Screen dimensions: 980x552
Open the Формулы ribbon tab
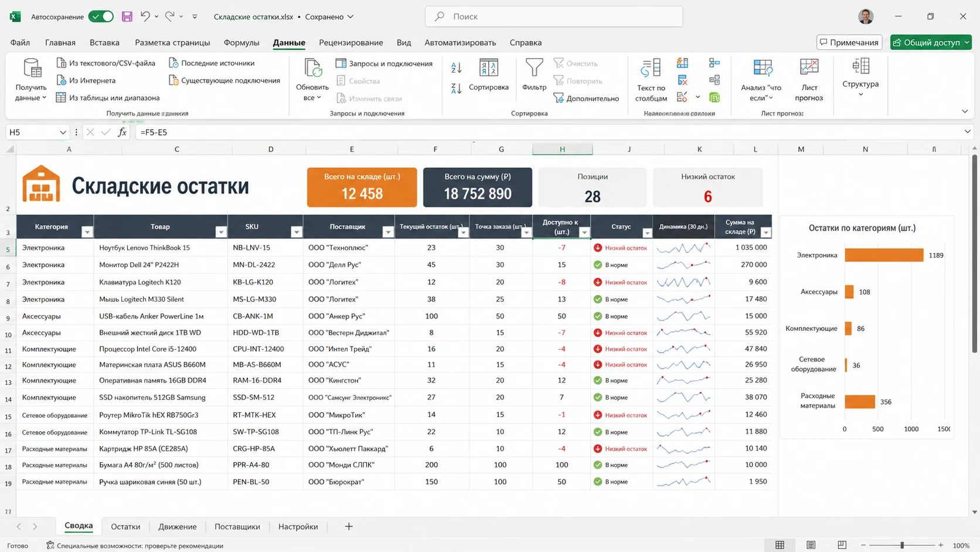241,42
